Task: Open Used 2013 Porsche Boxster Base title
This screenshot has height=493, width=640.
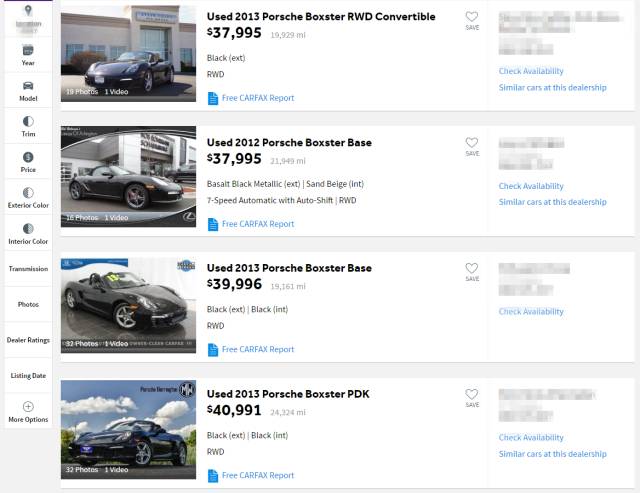Action: (x=289, y=268)
